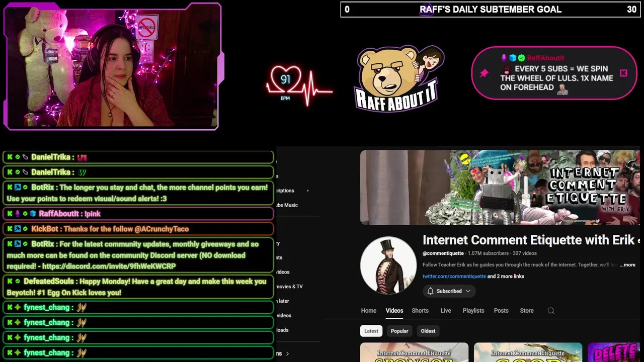This screenshot has height=362, width=644.
Task: Click the verified badge beside DefeatedSouls
Action: (17, 282)
